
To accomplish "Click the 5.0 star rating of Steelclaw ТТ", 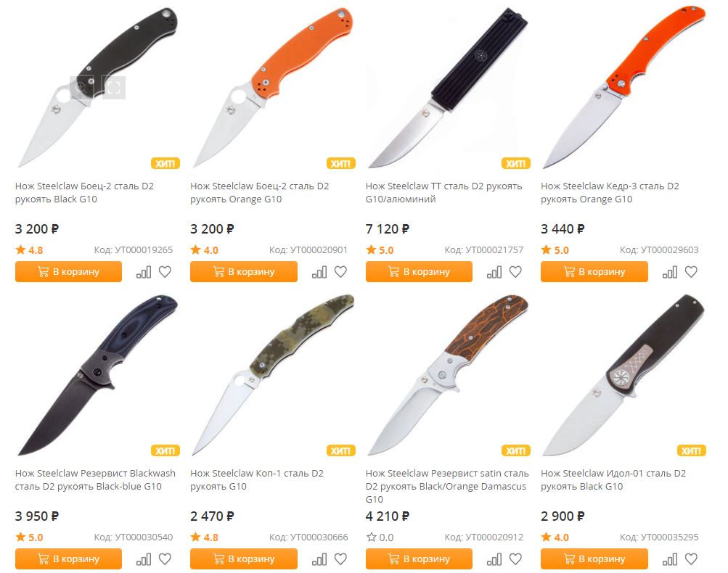I will [380, 250].
